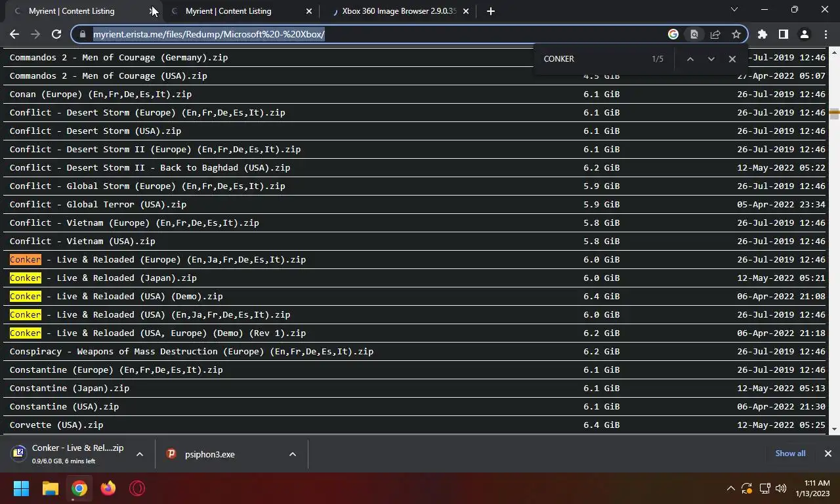Reload the current page
This screenshot has height=504, width=840.
pos(56,34)
